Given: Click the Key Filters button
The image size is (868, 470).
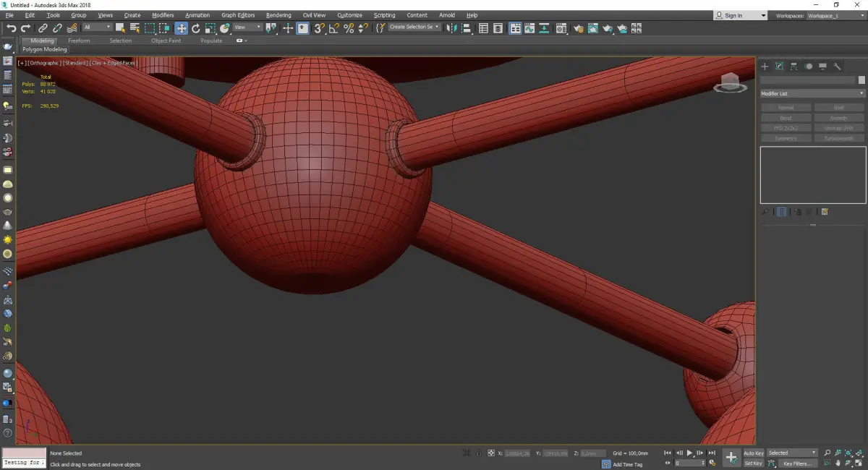Looking at the screenshot, I should click(797, 463).
